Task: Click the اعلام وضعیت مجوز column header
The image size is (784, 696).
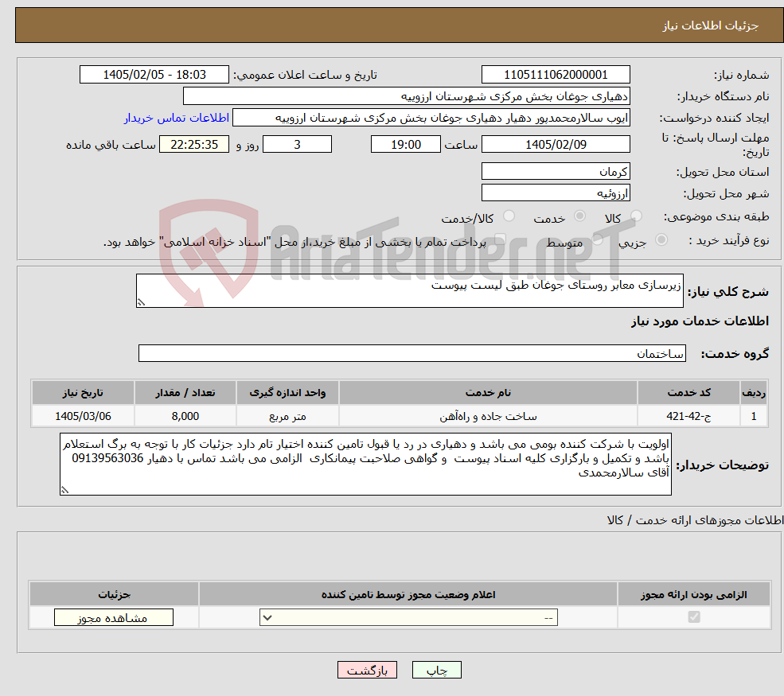Action: (408, 594)
